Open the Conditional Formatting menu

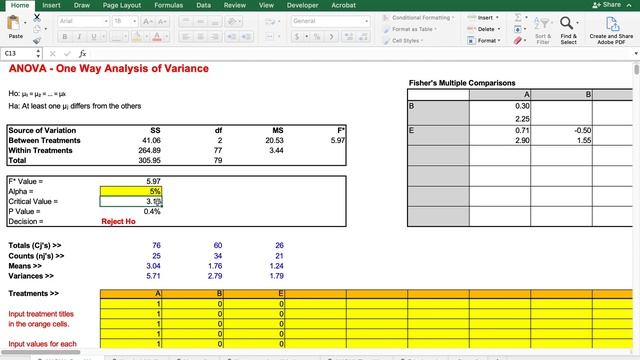418,18
